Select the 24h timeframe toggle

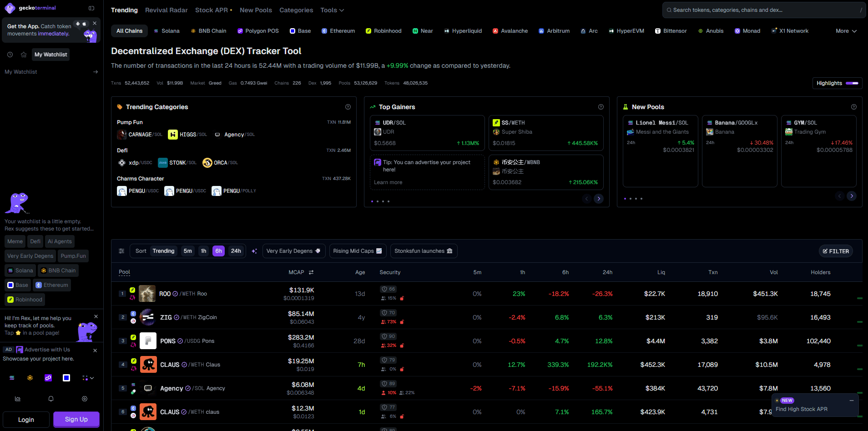[x=236, y=251]
